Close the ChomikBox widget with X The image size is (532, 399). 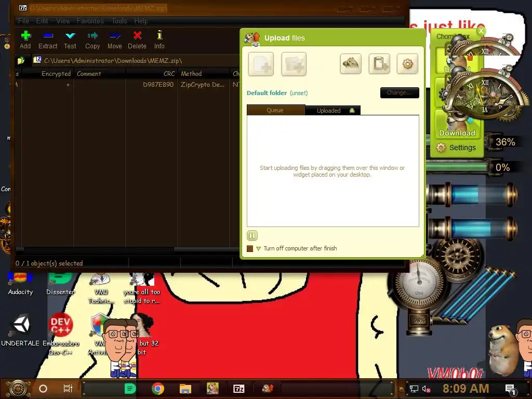tap(481, 31)
